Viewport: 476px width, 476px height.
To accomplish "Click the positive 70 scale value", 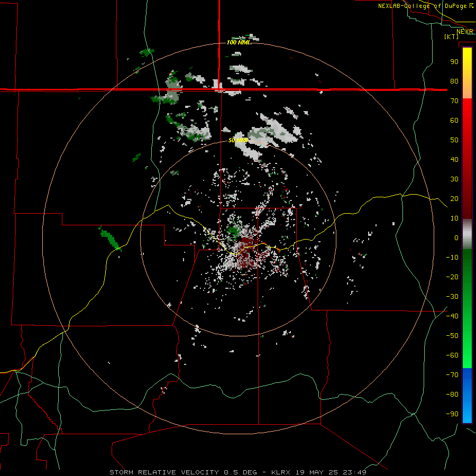I will 454,101.
